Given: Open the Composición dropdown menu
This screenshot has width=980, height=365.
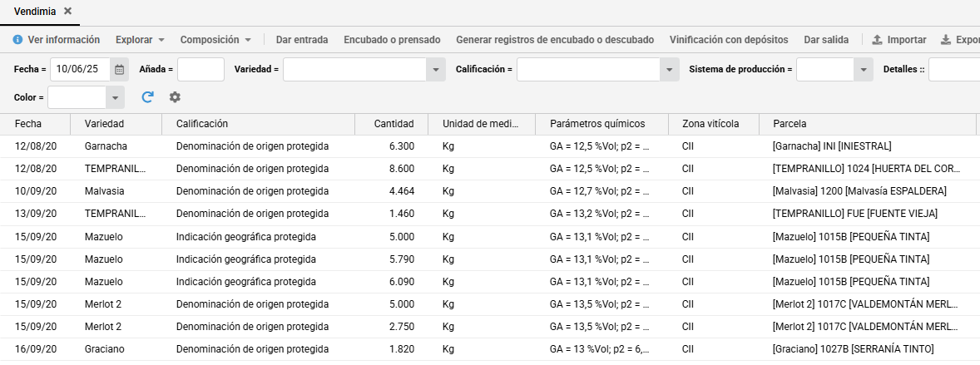Looking at the screenshot, I should tap(215, 40).
